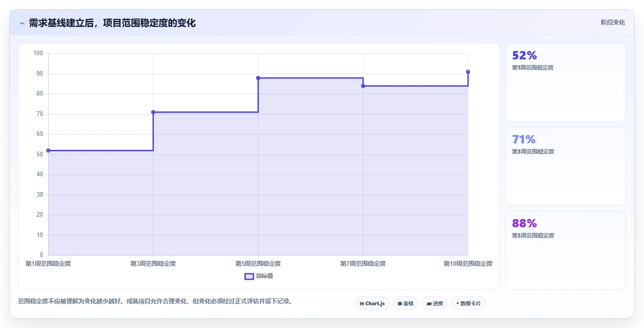The height and width of the screenshot is (328, 644).
Task: Open the 52% 第1周范围稳定度 card
Action: pyautogui.click(x=566, y=83)
